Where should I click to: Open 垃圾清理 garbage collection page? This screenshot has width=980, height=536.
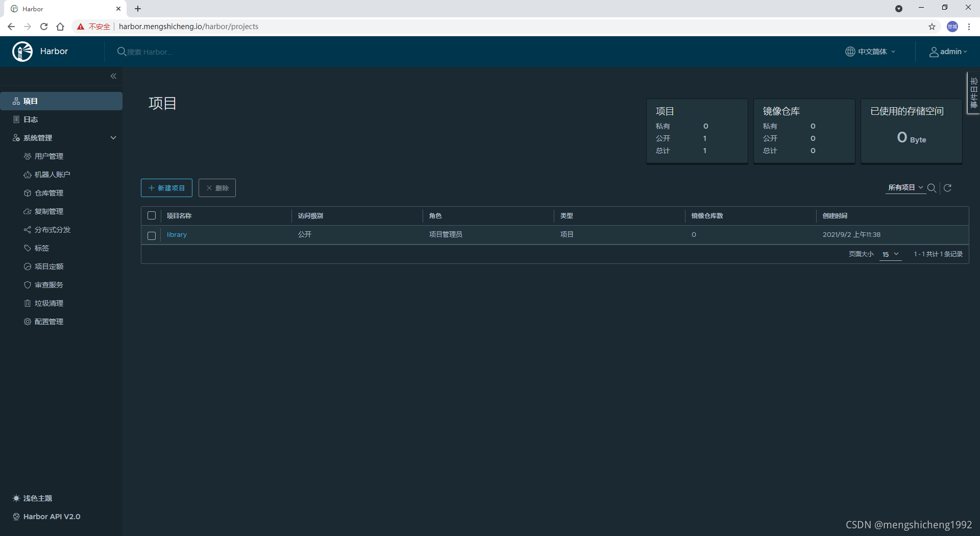pyautogui.click(x=49, y=303)
